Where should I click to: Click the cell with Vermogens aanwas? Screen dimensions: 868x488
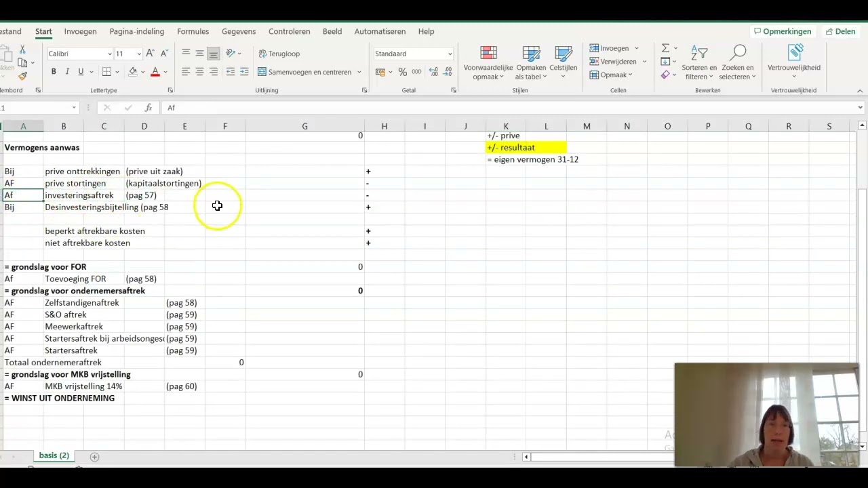coord(42,147)
